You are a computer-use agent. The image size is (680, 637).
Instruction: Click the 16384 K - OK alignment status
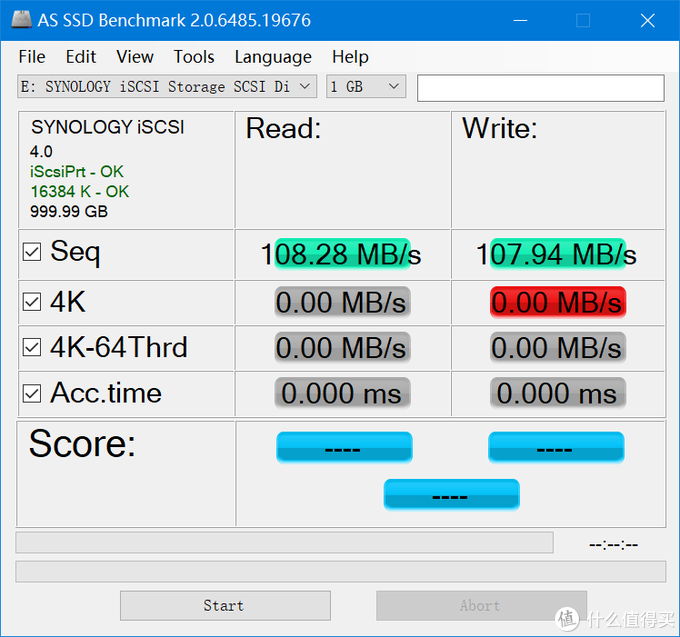pos(80,192)
